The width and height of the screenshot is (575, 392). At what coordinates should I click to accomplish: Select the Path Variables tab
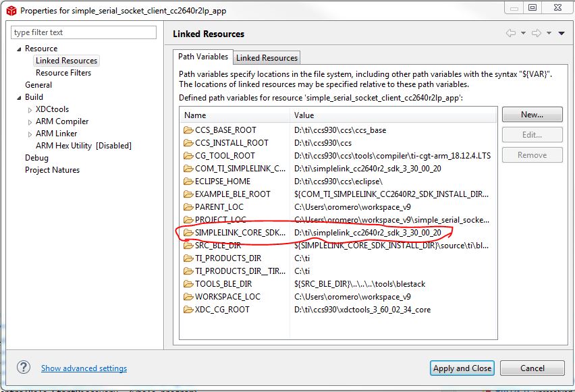(203, 57)
